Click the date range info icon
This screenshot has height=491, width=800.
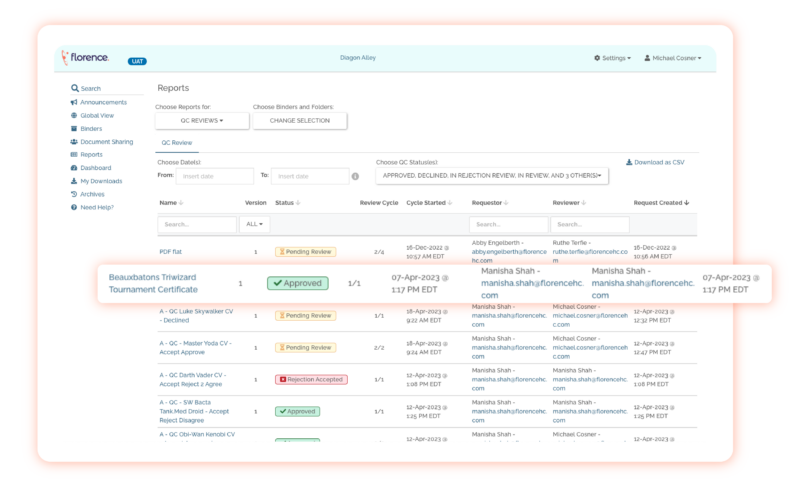tap(355, 176)
